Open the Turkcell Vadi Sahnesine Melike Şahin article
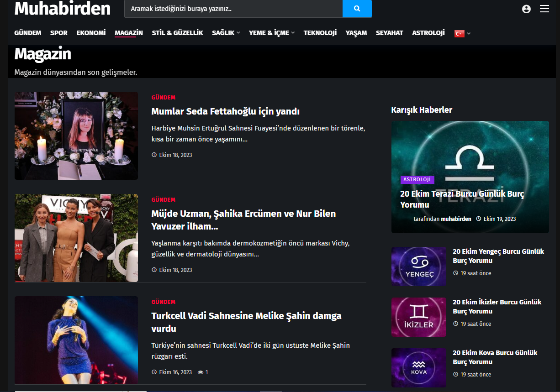Viewport: 560px width, 392px height. (247, 322)
